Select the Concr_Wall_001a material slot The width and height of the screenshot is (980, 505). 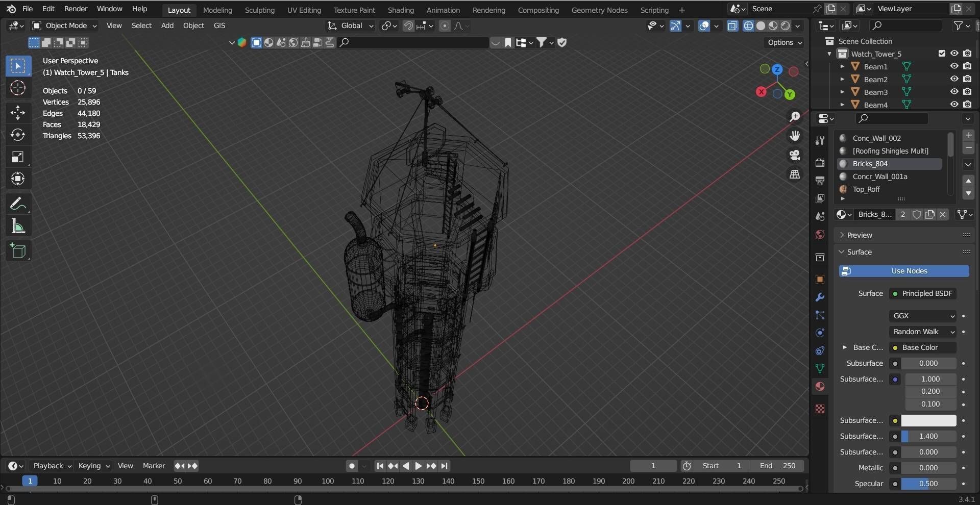coord(879,176)
